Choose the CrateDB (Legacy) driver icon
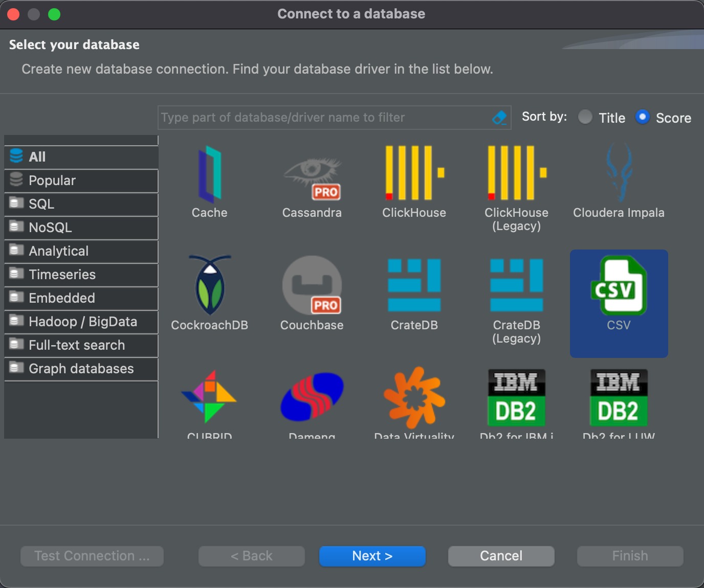 517,285
